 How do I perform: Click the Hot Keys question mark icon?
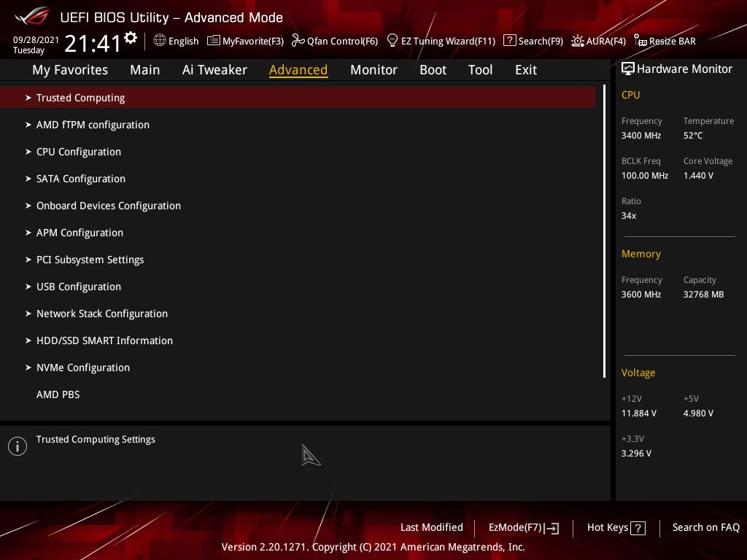point(638,528)
